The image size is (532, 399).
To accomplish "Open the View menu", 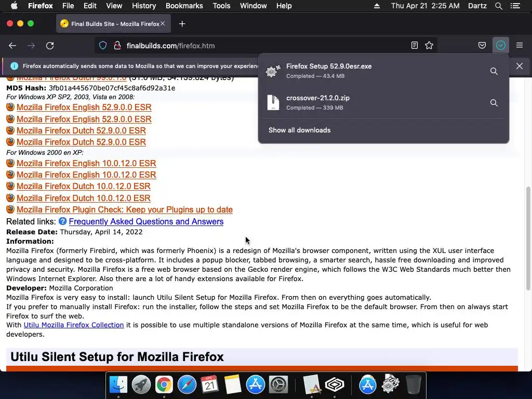I will click(114, 6).
